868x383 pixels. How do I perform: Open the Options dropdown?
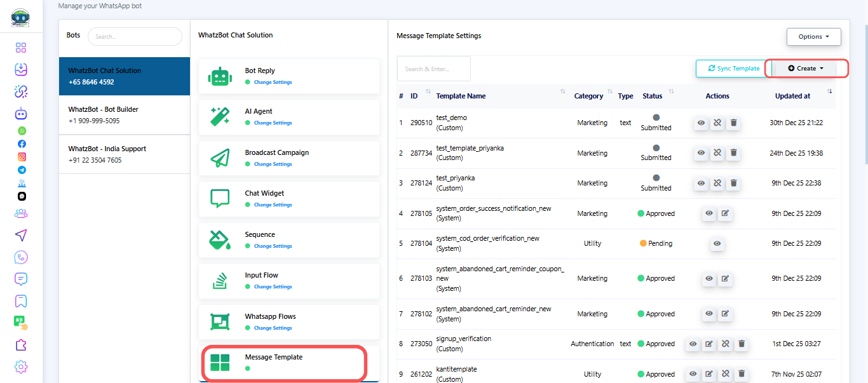click(x=813, y=37)
